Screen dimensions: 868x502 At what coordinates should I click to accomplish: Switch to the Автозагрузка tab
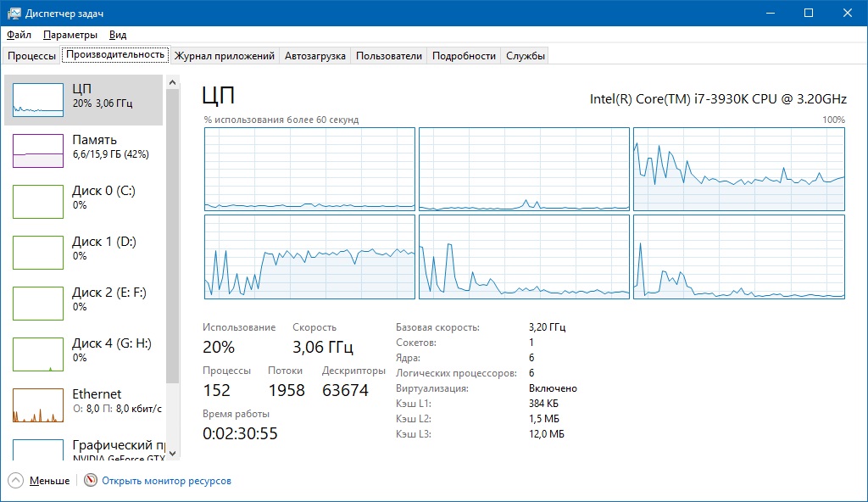pos(314,56)
